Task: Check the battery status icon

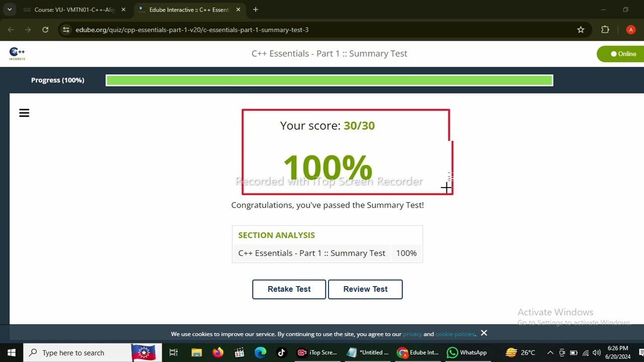Action: (574, 352)
